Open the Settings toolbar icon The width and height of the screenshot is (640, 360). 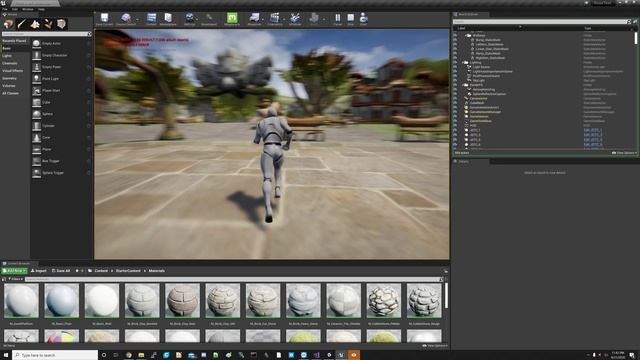189,18
